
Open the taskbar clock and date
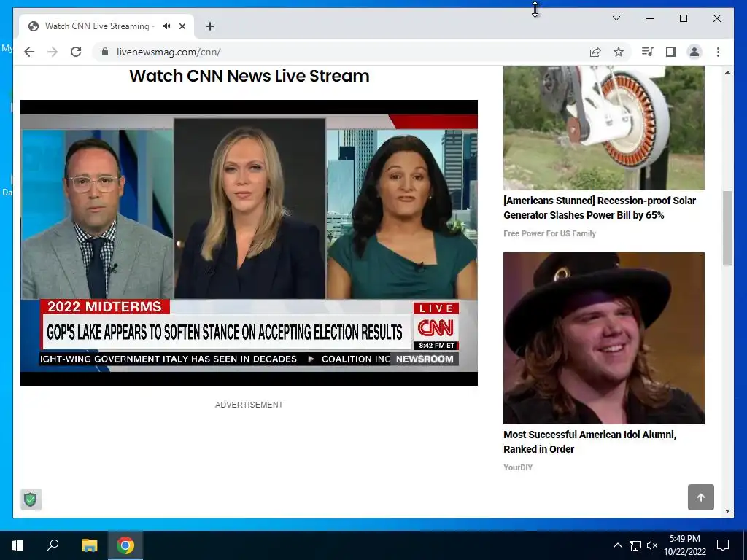click(684, 545)
